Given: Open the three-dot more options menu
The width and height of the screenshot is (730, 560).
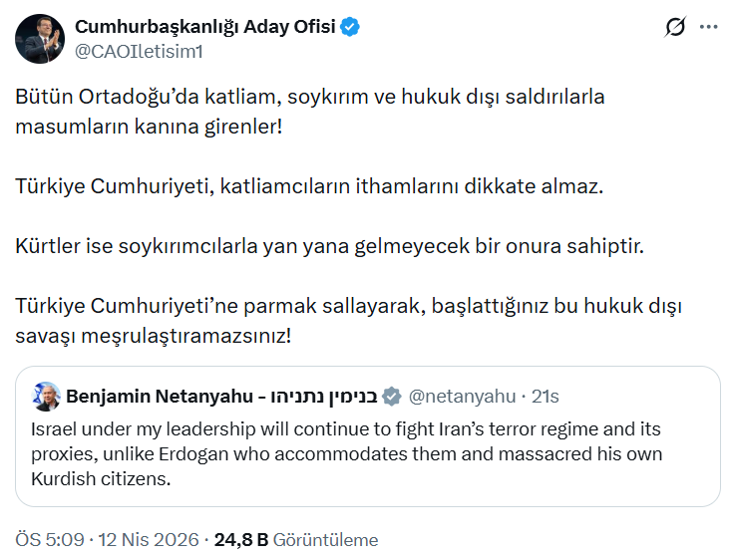Looking at the screenshot, I should tap(709, 27).
